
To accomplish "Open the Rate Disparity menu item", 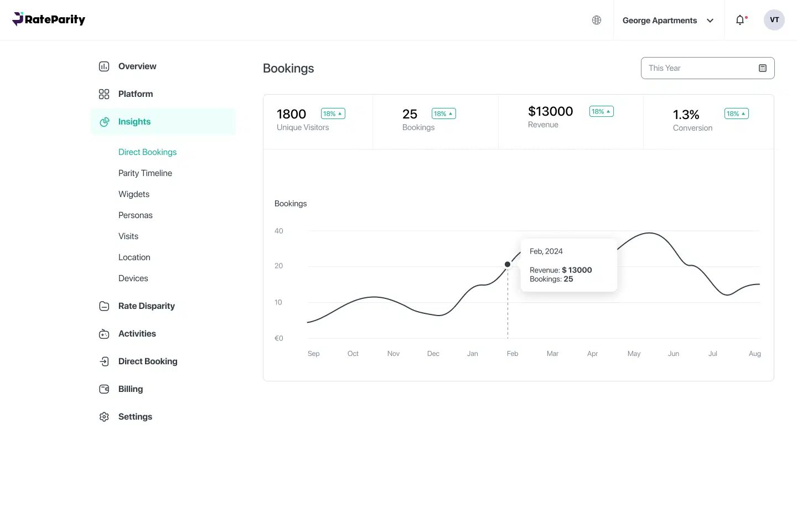I will tap(146, 306).
